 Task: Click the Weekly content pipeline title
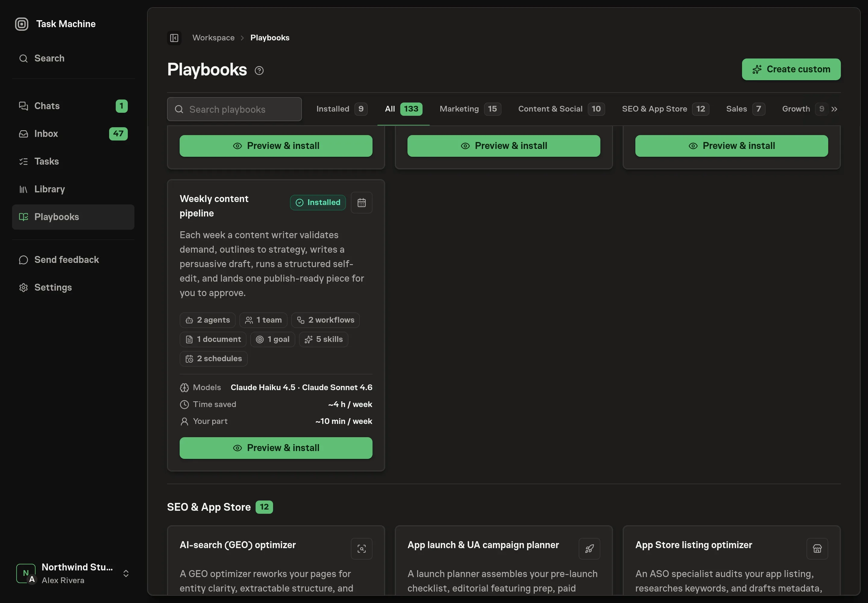tap(214, 206)
